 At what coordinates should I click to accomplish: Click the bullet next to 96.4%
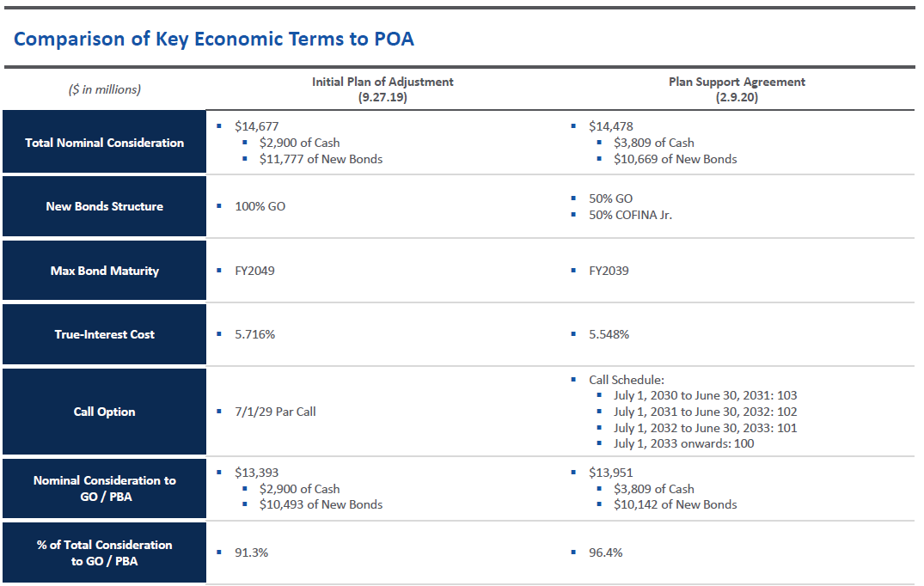click(572, 552)
